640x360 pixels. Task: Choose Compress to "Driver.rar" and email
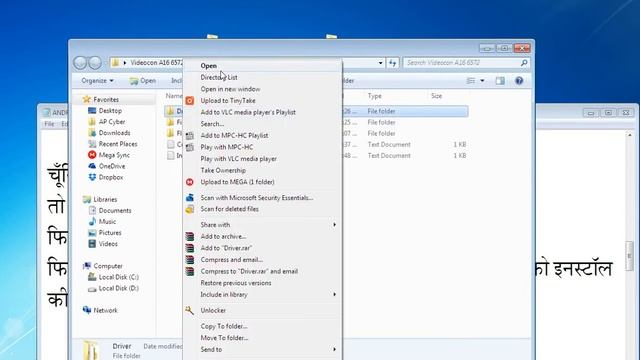263,271
